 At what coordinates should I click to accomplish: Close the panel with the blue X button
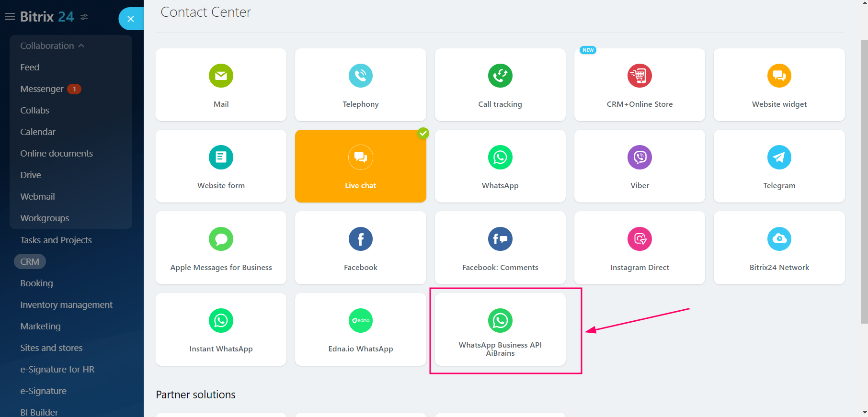(131, 19)
